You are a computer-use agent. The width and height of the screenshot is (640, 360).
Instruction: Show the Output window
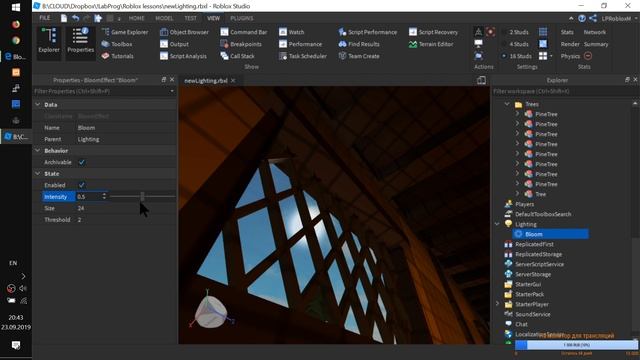point(174,44)
